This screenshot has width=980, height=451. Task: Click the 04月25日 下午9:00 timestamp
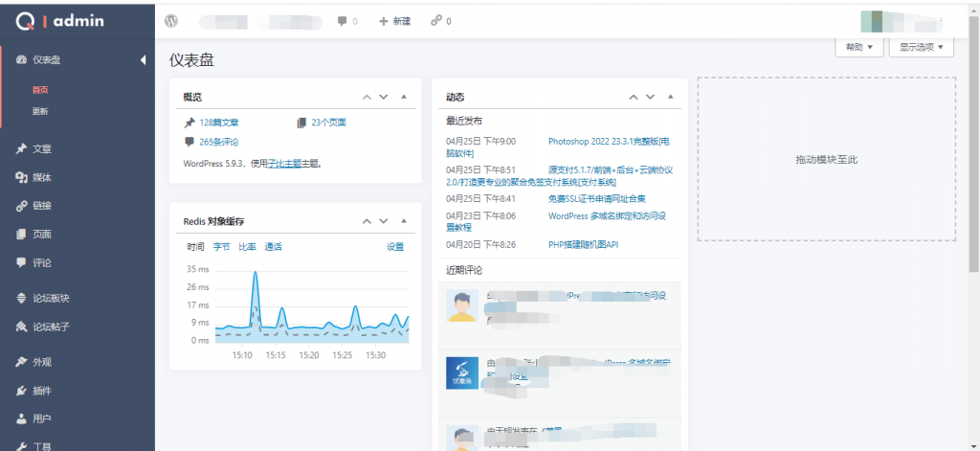coord(480,142)
